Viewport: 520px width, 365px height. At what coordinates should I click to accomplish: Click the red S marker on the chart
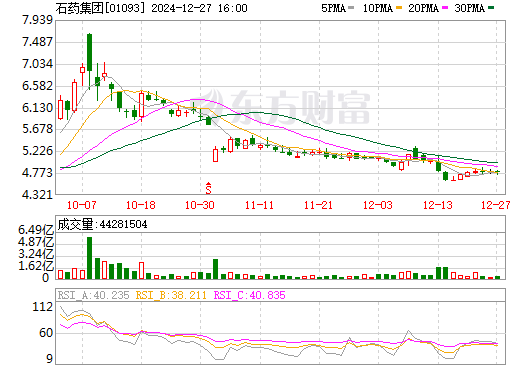[x=208, y=188]
